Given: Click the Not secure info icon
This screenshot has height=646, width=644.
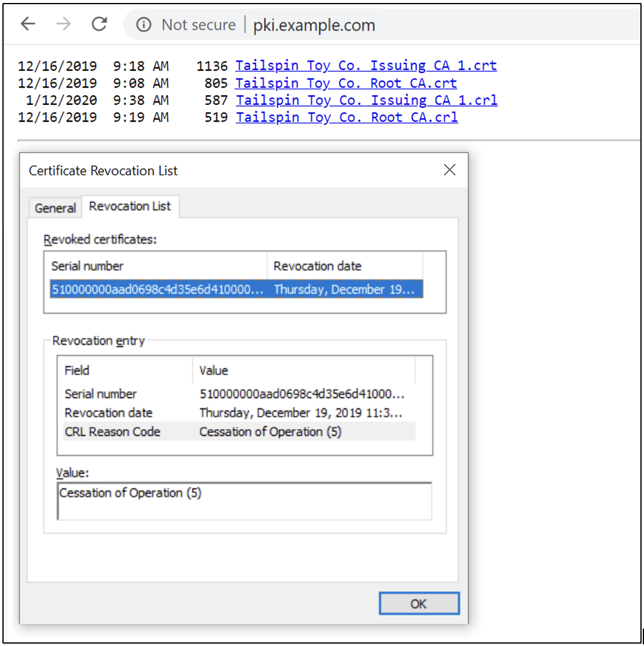Looking at the screenshot, I should click(x=143, y=25).
